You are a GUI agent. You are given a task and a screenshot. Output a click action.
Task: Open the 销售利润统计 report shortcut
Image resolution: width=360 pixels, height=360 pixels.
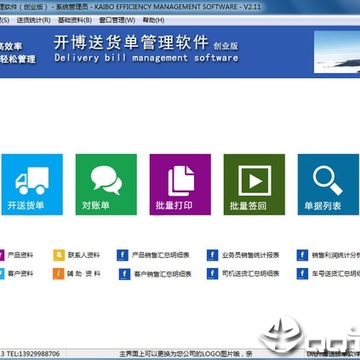[x=328, y=255]
